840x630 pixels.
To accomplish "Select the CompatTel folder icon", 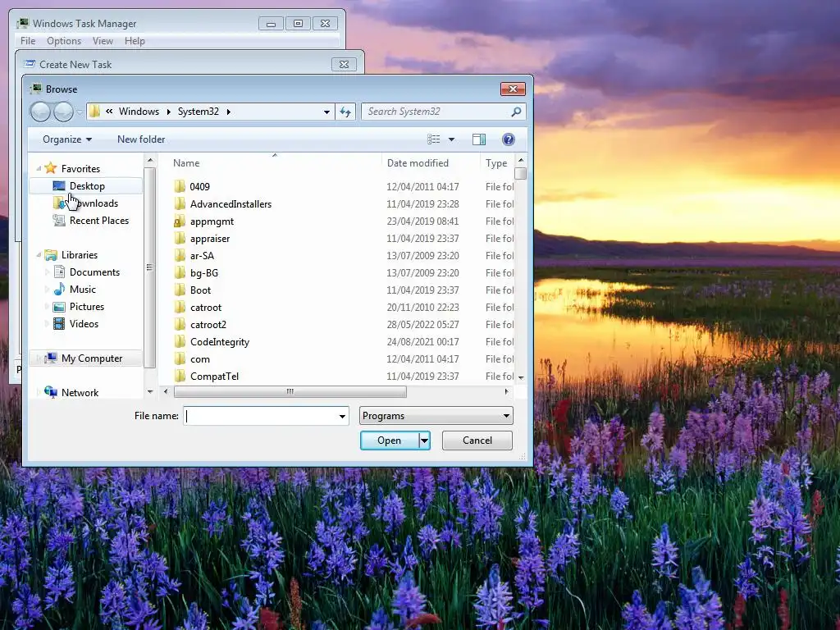I will click(x=180, y=376).
